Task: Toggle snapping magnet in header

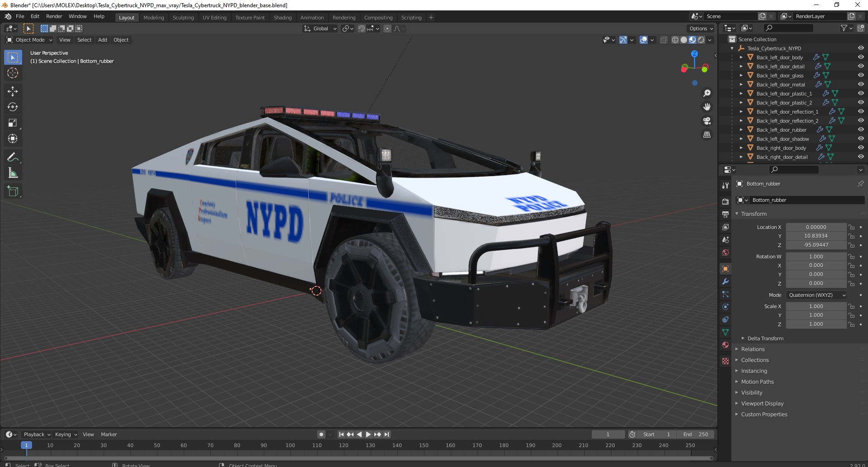Action: [361, 29]
